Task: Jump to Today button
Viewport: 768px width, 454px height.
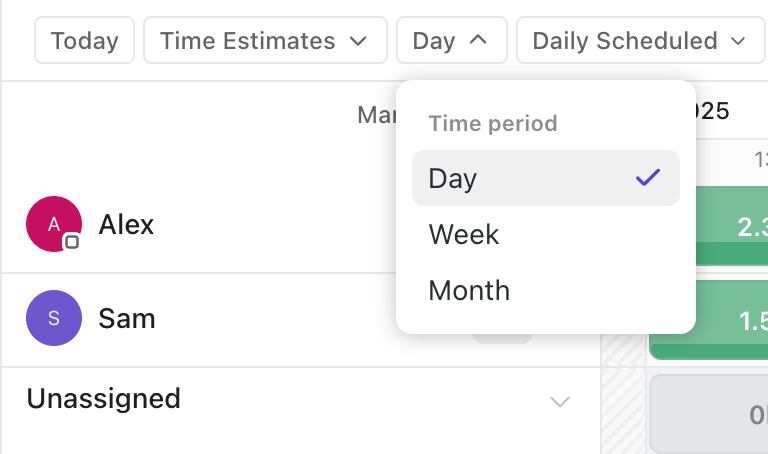Action: (x=84, y=40)
